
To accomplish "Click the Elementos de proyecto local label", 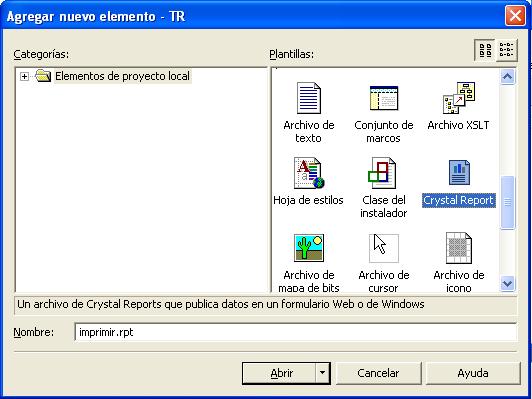I will (122, 76).
